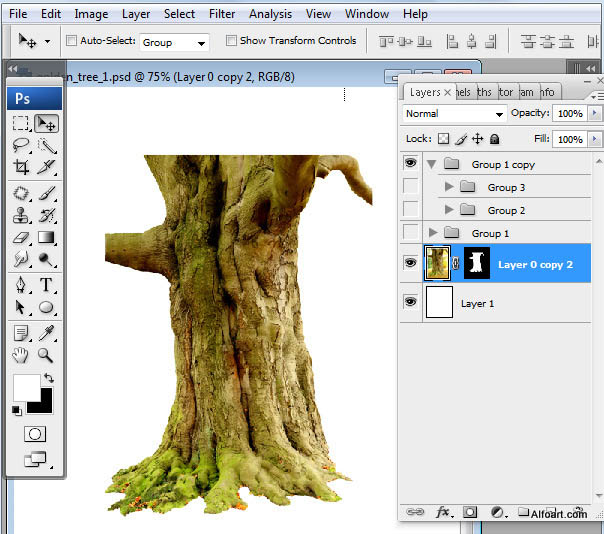Click the layer style fx icon

[443, 512]
